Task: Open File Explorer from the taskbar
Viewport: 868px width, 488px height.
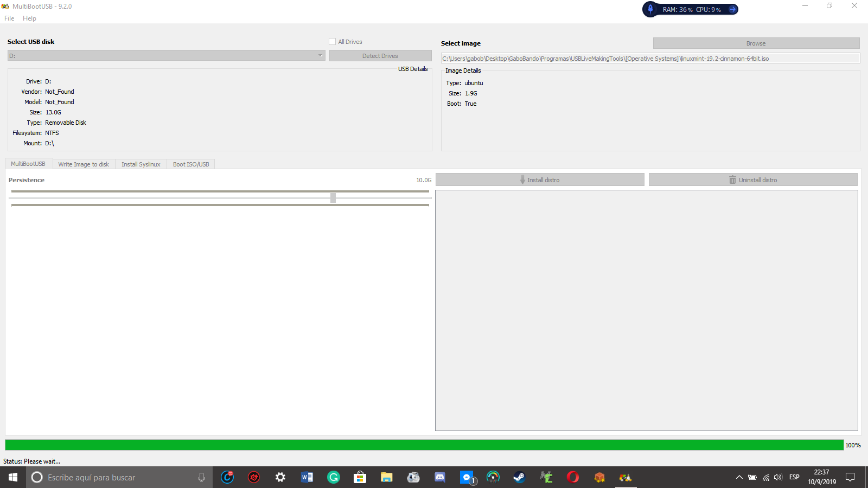Action: pos(386,477)
